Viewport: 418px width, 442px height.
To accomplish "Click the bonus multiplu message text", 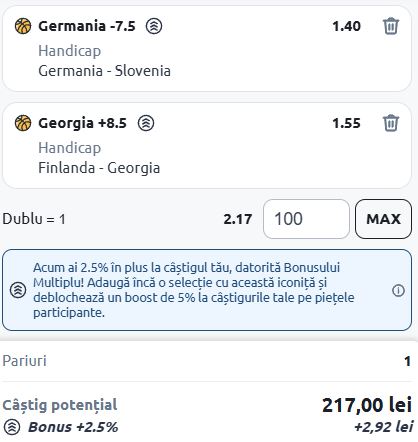I will tap(193, 290).
